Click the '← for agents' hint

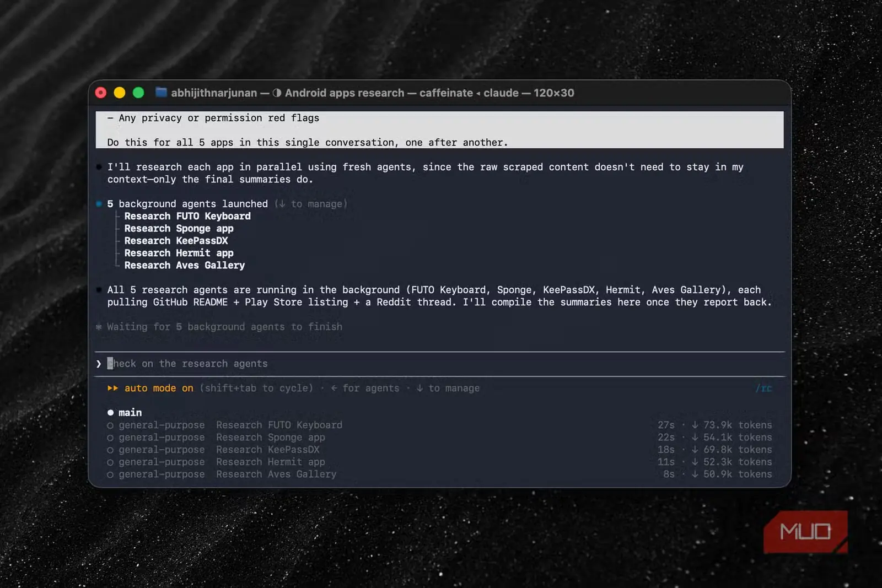[x=365, y=388]
